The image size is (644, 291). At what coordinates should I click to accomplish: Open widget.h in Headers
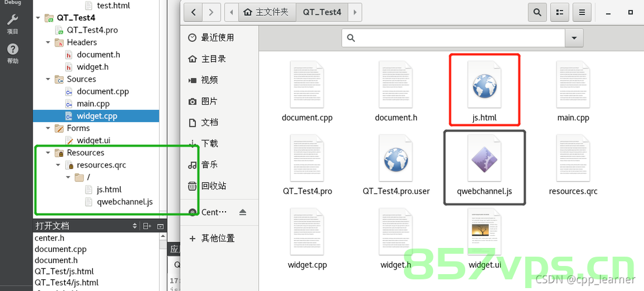pos(93,67)
